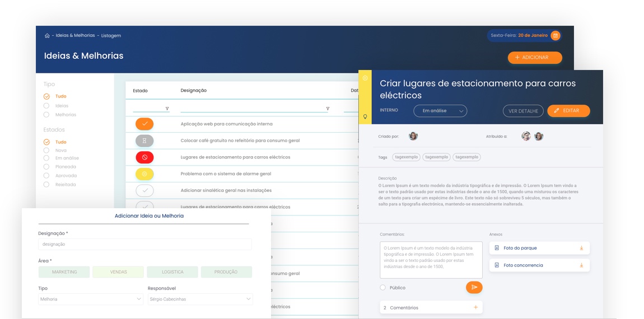The width and height of the screenshot is (644, 319).
Task: Open the Responsável dropdown showing Sérgio Cabecinhas
Action: pyautogui.click(x=200, y=299)
